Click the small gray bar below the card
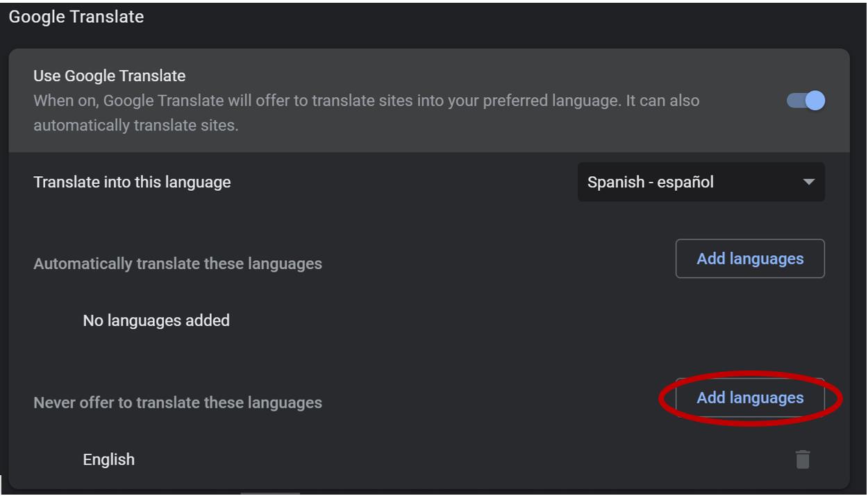The width and height of the screenshot is (868, 496). pyautogui.click(x=270, y=493)
